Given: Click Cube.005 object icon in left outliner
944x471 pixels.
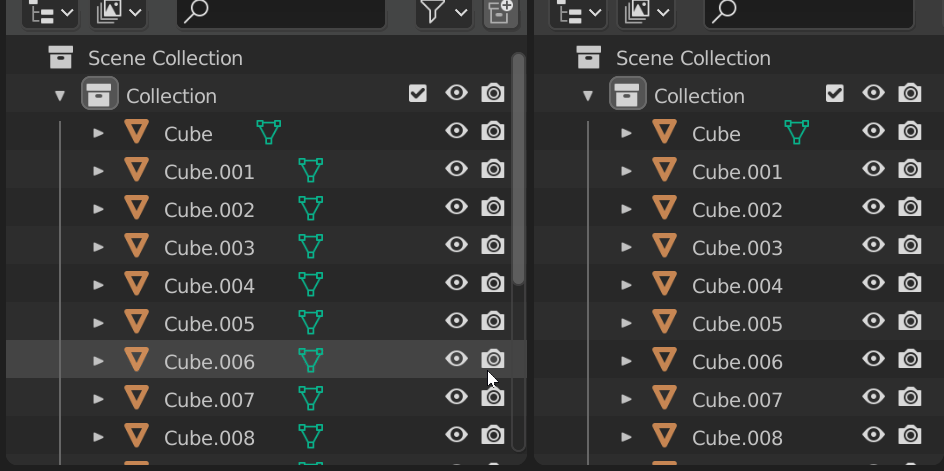Looking at the screenshot, I should (x=137, y=321).
